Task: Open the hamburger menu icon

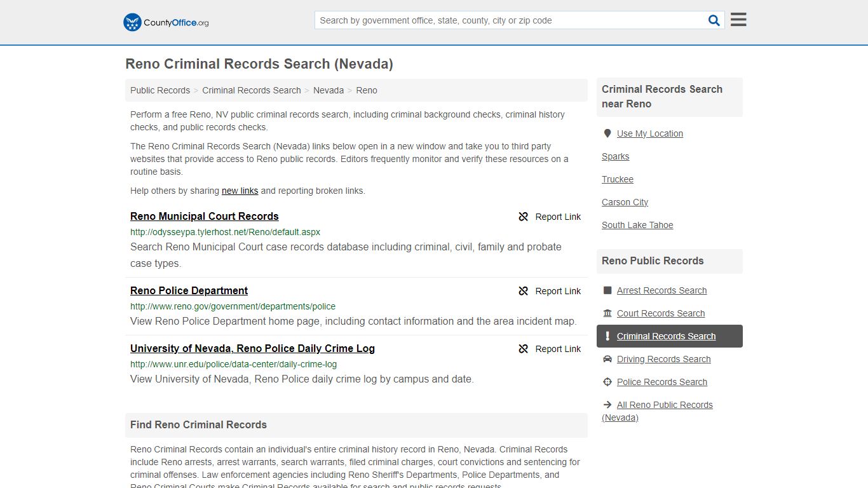Action: pos(738,20)
